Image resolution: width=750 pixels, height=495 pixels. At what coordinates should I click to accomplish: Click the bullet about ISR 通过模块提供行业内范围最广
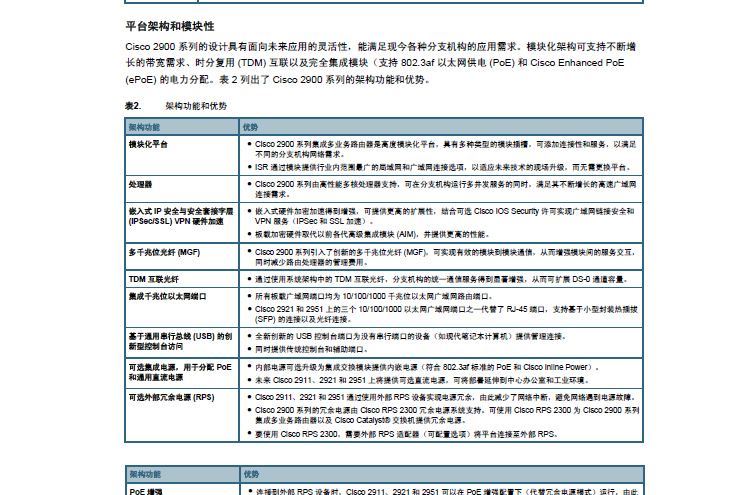point(442,167)
